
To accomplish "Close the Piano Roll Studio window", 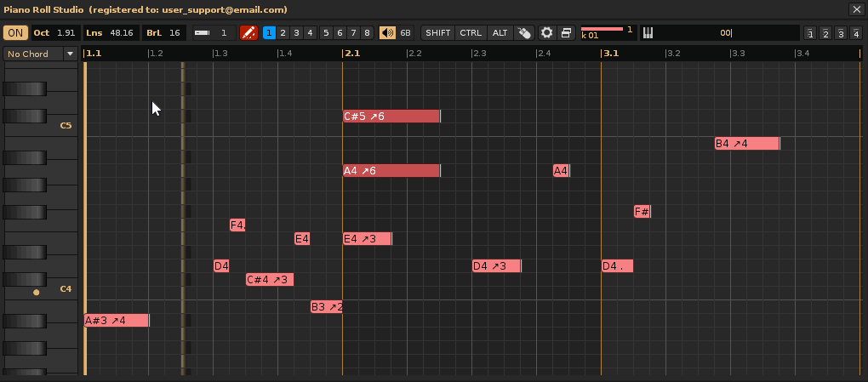I will (x=856, y=9).
